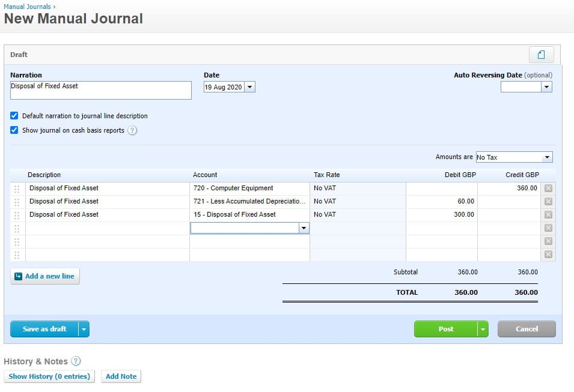Viewport: 574px width, 392px height.
Task: Select 15 - Disposal of Fixed Asset account cell
Action: click(249, 215)
